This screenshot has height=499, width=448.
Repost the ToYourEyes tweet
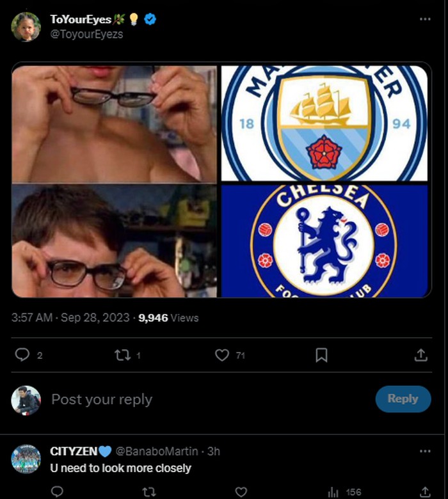coord(122,354)
